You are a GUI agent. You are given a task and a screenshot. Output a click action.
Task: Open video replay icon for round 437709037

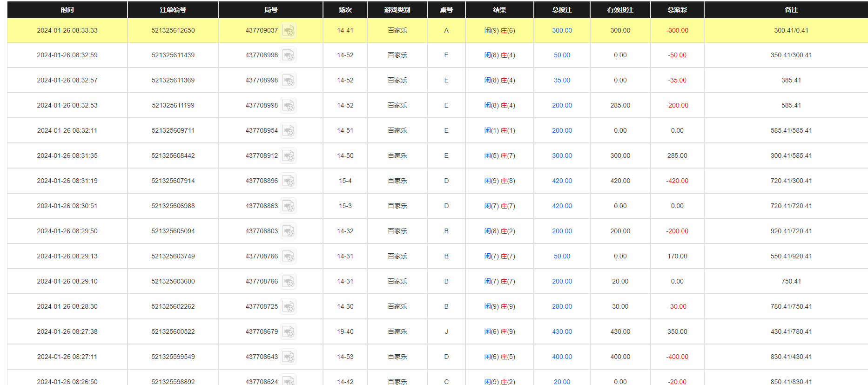click(x=288, y=31)
